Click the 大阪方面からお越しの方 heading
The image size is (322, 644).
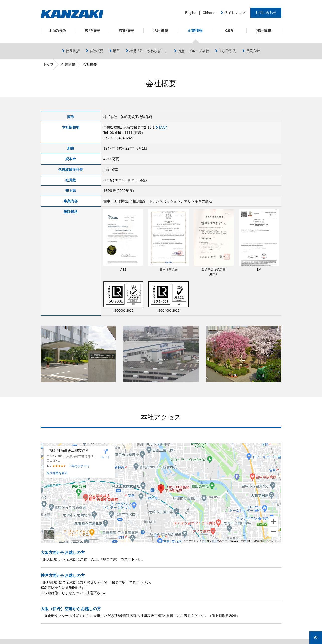point(63,553)
